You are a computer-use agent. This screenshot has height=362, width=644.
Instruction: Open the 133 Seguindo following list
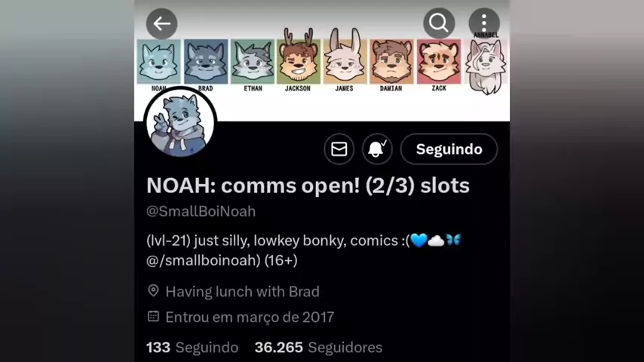[192, 348]
